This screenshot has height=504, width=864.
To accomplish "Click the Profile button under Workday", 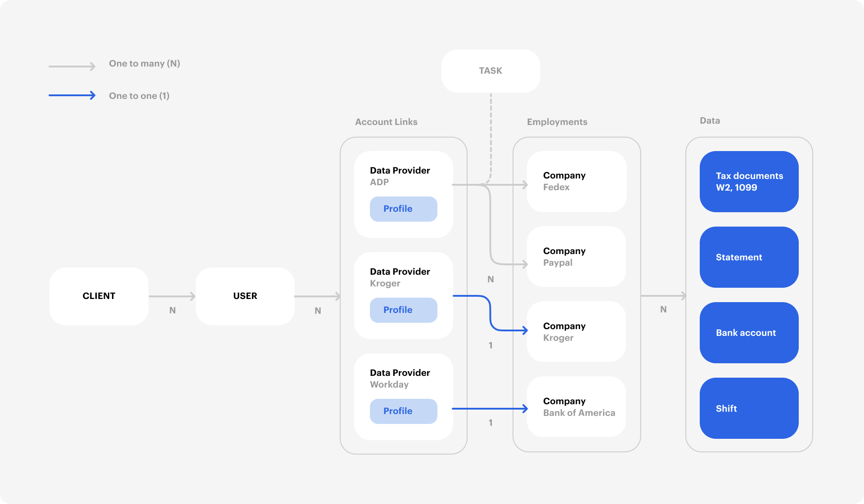I will tap(403, 411).
